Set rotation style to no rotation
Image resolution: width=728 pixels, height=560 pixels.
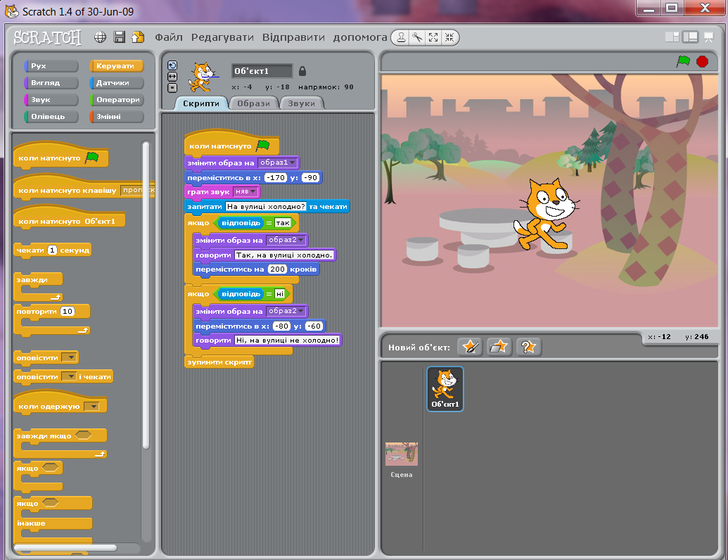(x=172, y=87)
